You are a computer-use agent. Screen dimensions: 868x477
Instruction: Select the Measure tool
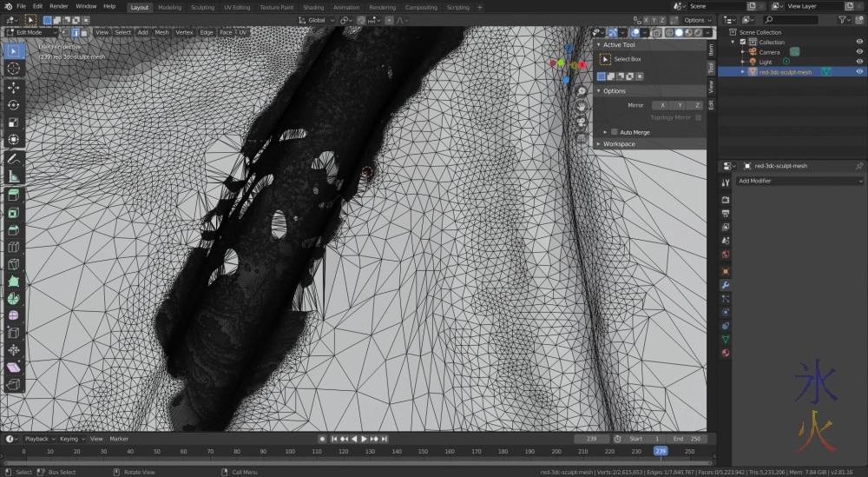point(14,176)
